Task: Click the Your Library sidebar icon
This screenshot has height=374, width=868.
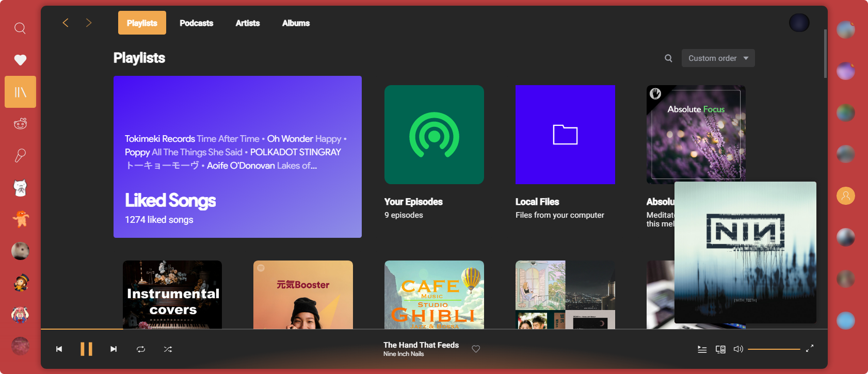Action: click(20, 92)
